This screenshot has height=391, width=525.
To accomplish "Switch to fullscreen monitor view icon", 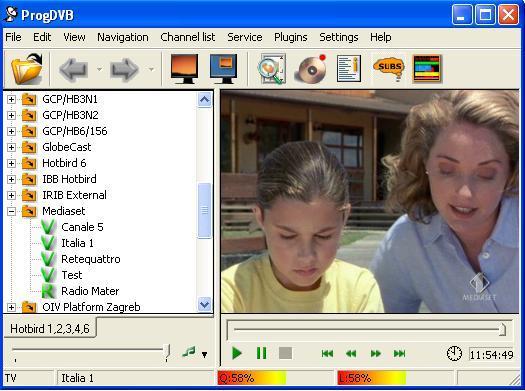I will click(184, 69).
